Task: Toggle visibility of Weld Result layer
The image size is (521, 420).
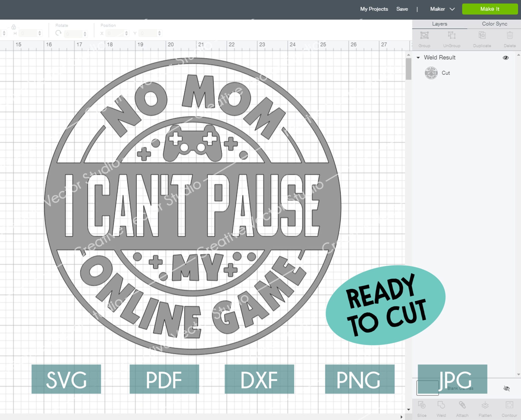Action: (x=505, y=58)
